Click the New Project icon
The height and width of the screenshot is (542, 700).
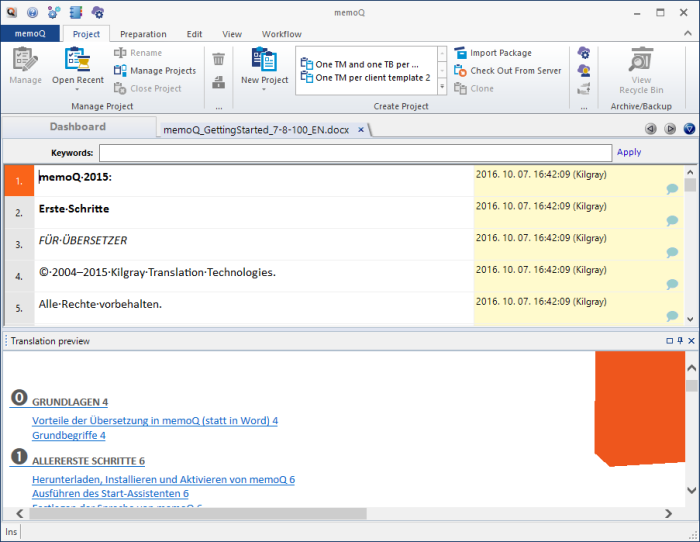pyautogui.click(x=264, y=60)
